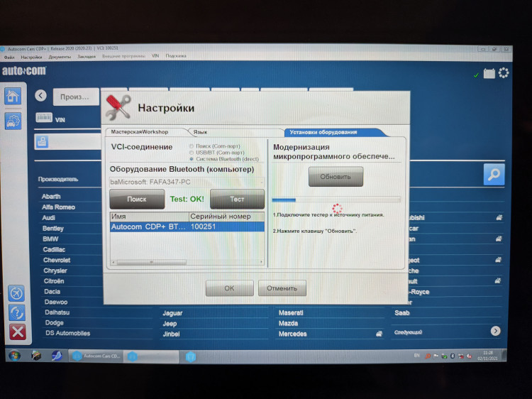Select the Autocom CDP+ BT device row
The width and height of the screenshot is (532, 399).
(187, 226)
